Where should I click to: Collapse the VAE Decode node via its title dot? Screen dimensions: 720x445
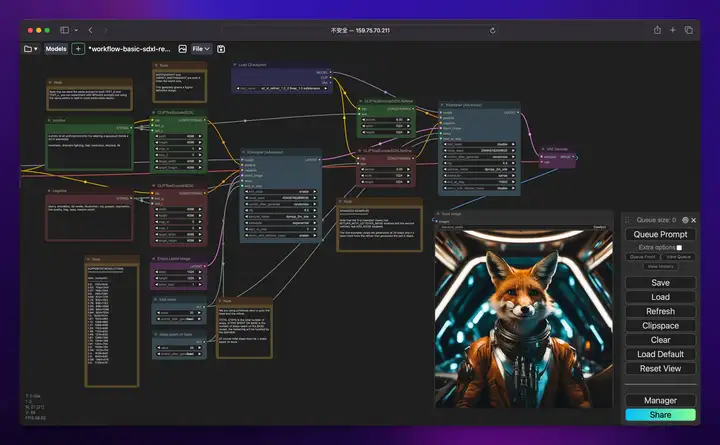pos(543,149)
